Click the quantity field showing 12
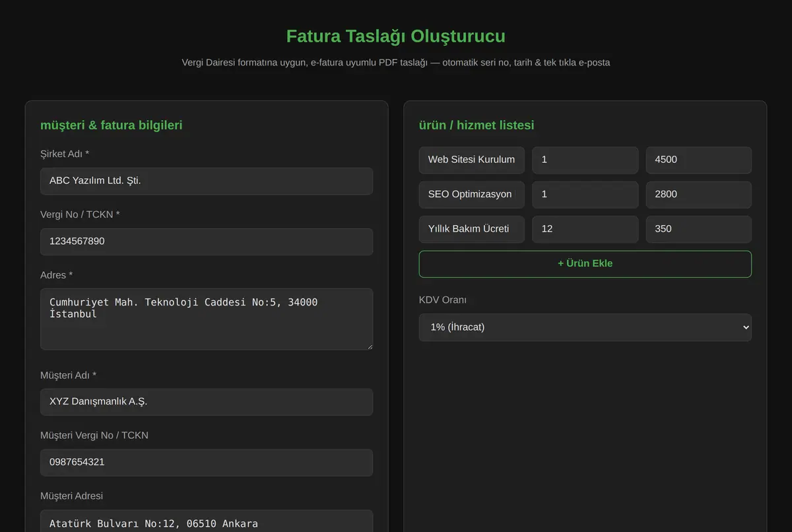This screenshot has height=532, width=792. pyautogui.click(x=585, y=229)
